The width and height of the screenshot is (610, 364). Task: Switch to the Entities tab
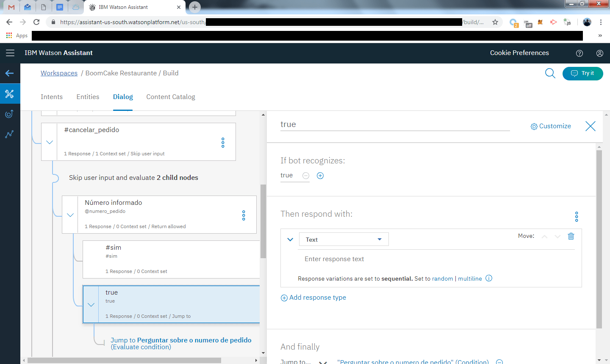[x=88, y=97]
